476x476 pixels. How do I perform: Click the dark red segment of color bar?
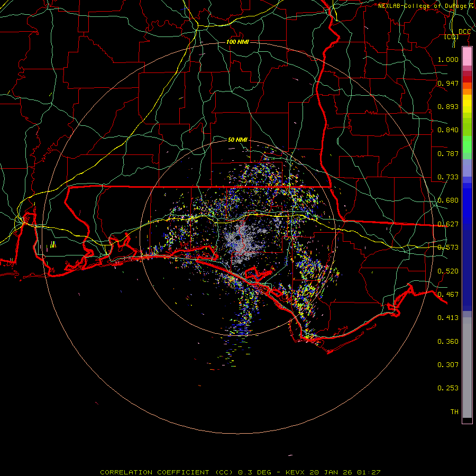(x=467, y=79)
